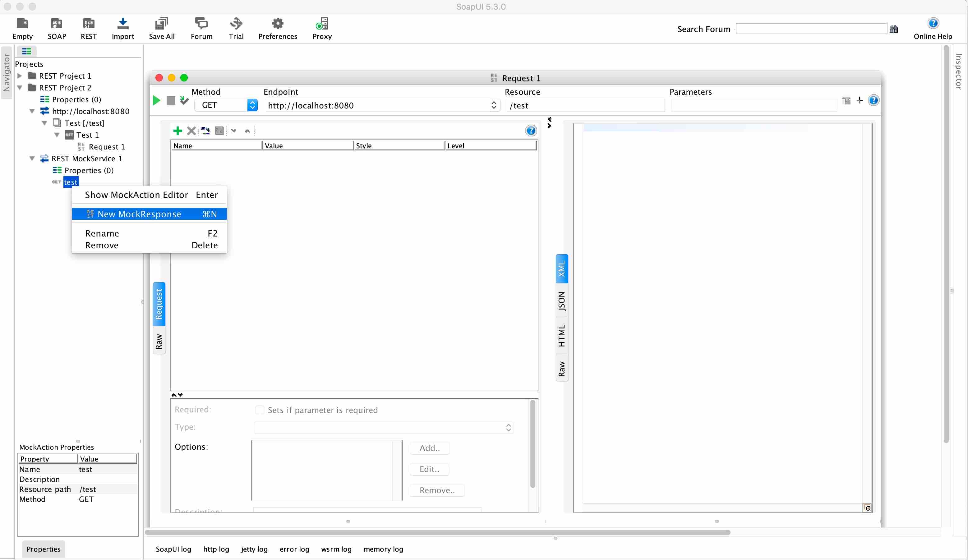Click the Forum tool icon in toolbar
968x560 pixels.
pyautogui.click(x=201, y=28)
